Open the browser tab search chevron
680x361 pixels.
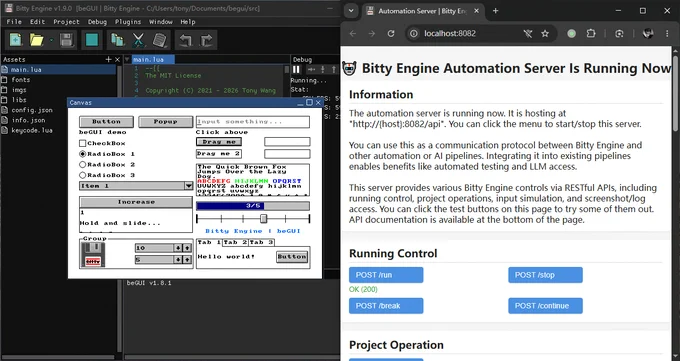pos(351,11)
